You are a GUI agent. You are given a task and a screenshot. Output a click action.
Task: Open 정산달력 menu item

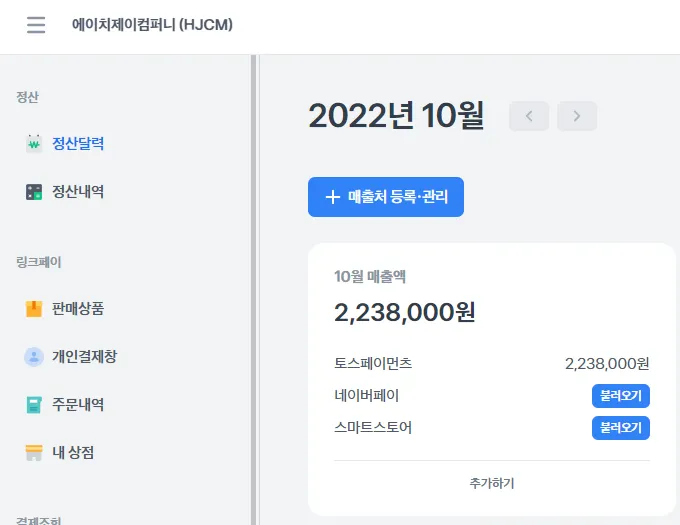[x=78, y=144]
